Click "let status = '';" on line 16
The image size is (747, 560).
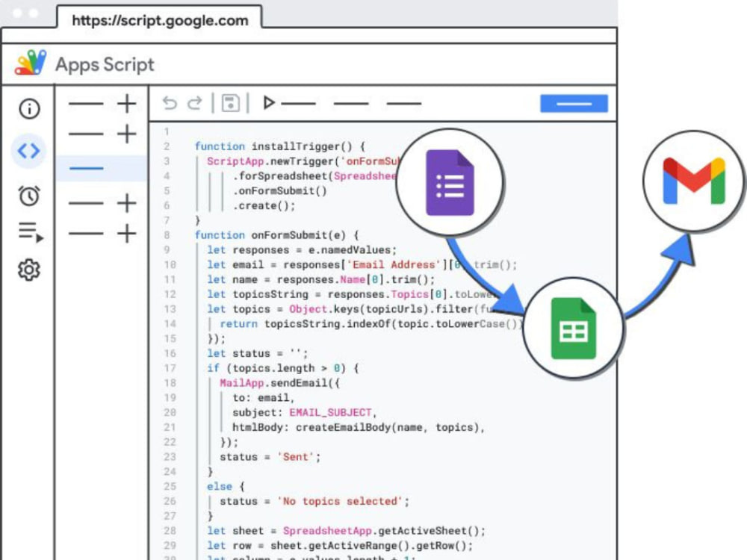click(257, 353)
